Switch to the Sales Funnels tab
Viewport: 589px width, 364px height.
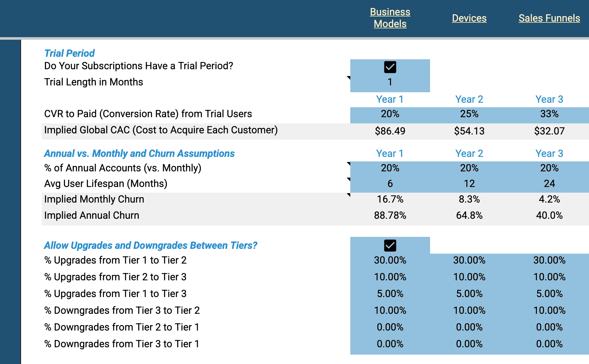(x=549, y=18)
